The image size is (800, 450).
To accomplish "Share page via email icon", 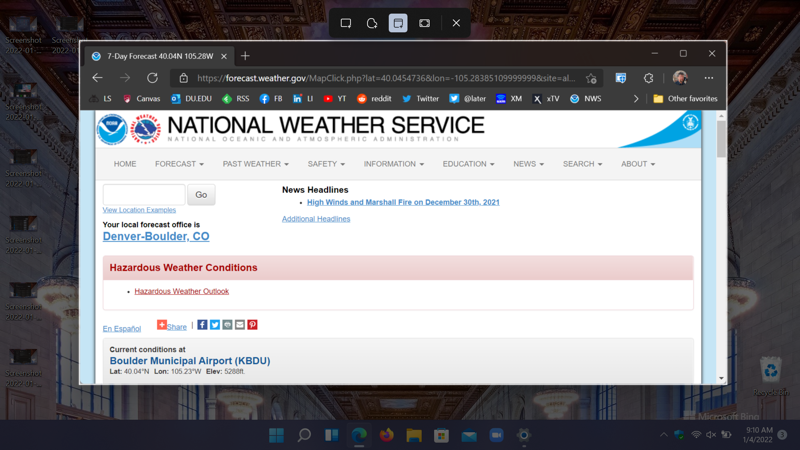I will coord(240,324).
